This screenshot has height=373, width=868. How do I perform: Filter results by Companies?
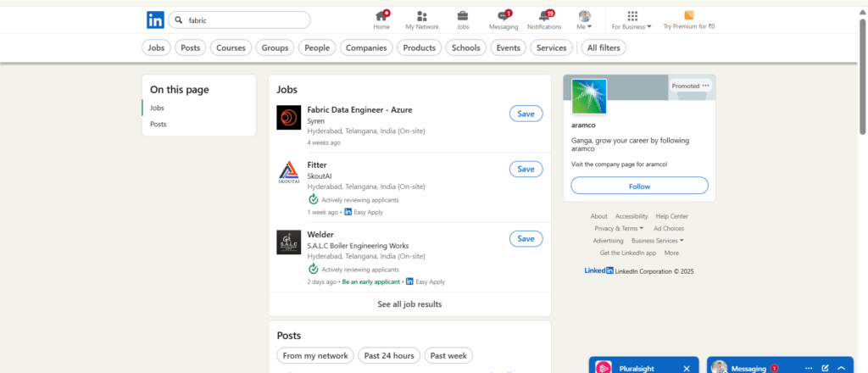tap(366, 48)
